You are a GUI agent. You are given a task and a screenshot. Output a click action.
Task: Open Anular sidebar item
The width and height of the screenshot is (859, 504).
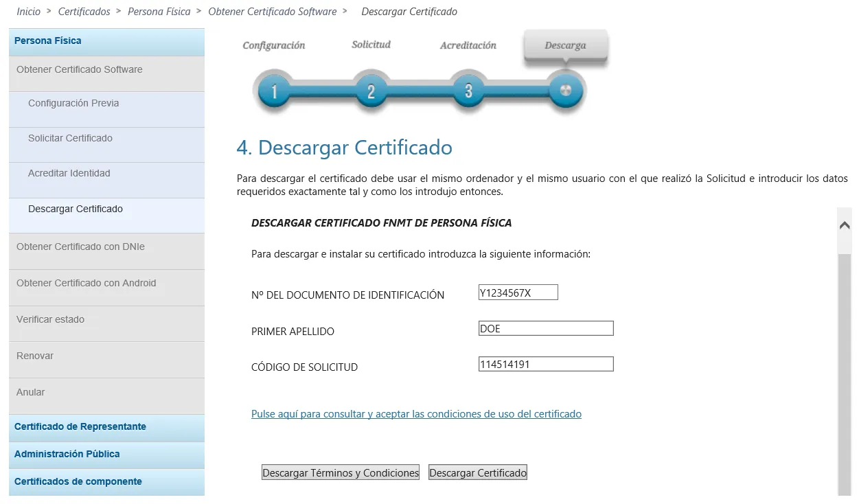106,396
